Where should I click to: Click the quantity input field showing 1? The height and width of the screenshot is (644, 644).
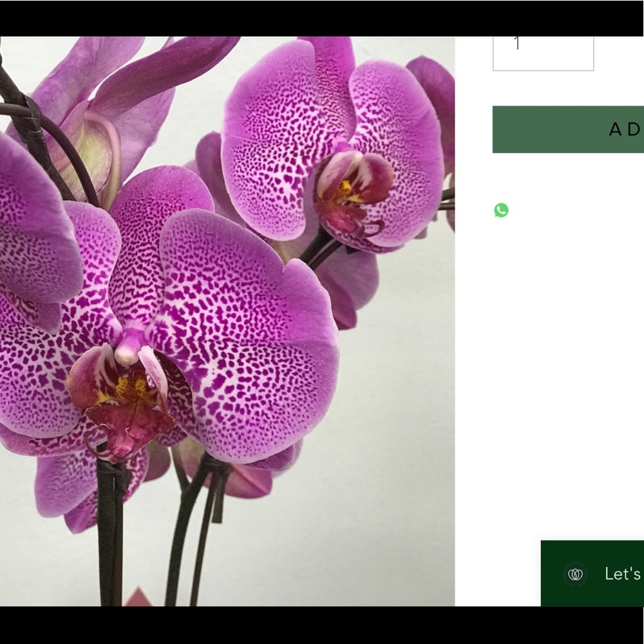tap(543, 53)
